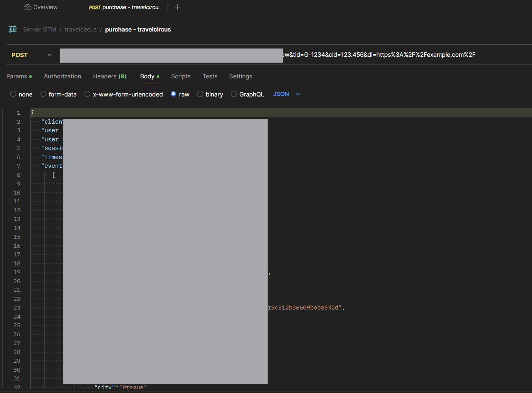Select the purchase - travelcircus request tab
Viewport: 532px width, 393px height.
tap(125, 7)
